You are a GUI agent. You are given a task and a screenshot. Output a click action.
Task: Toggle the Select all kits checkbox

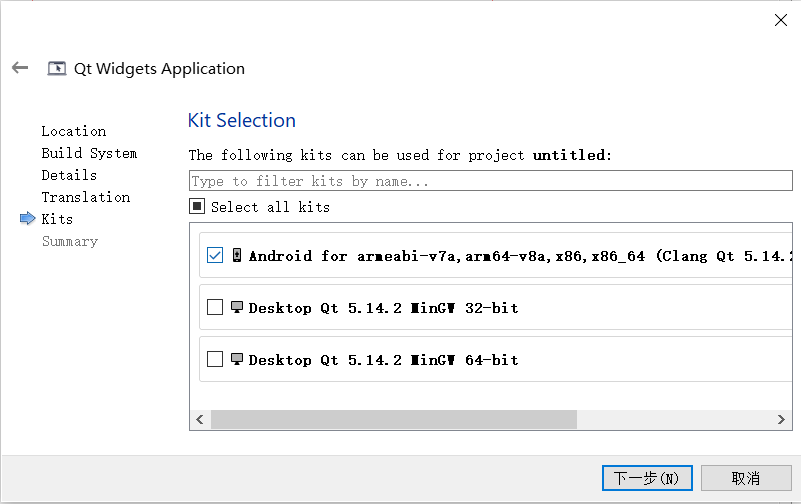click(x=197, y=206)
